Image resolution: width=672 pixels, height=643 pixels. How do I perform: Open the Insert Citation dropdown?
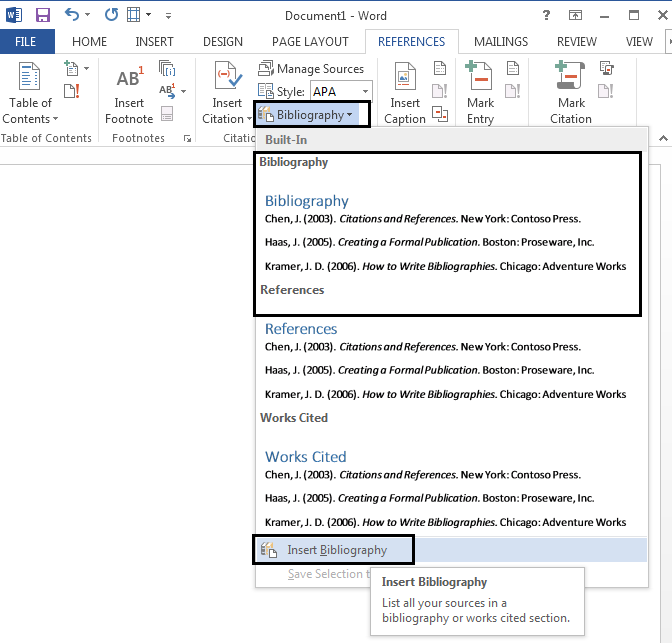point(227,93)
